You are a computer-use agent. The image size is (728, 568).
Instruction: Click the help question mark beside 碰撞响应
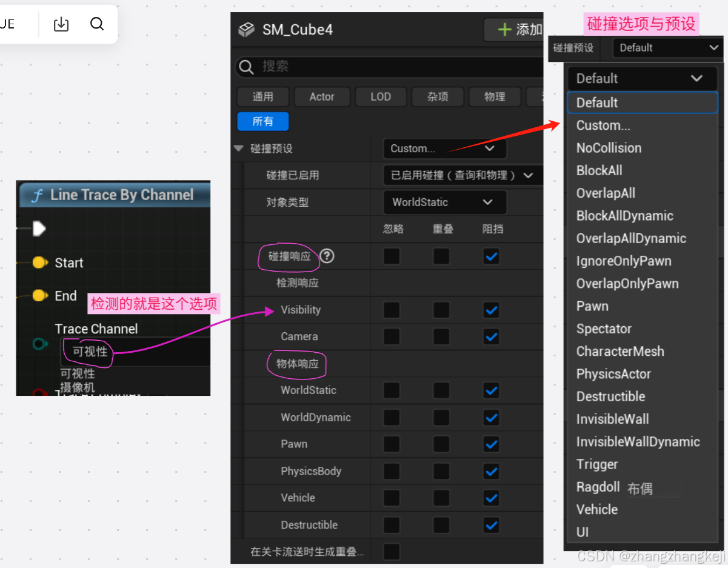327,256
